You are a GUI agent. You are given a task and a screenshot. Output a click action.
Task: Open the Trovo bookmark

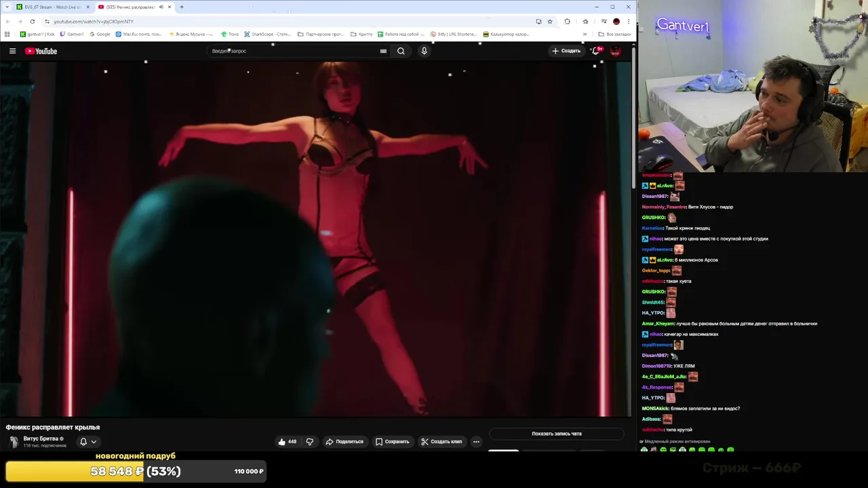tap(230, 34)
